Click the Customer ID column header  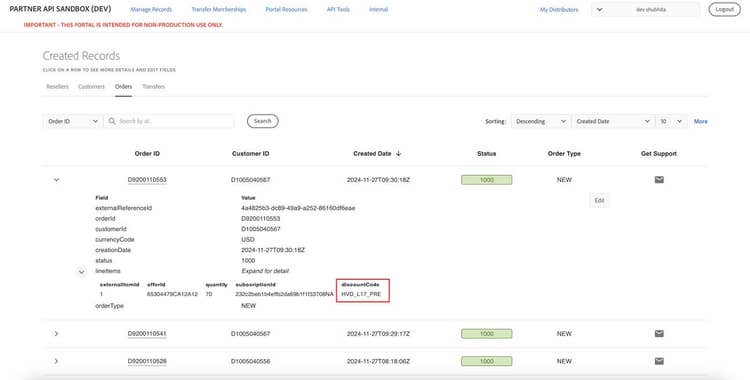pyautogui.click(x=251, y=154)
